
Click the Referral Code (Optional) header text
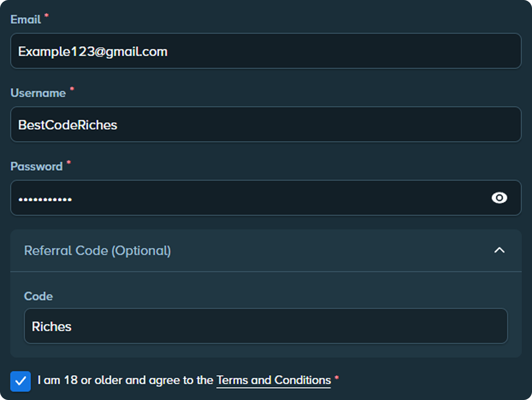coord(97,251)
